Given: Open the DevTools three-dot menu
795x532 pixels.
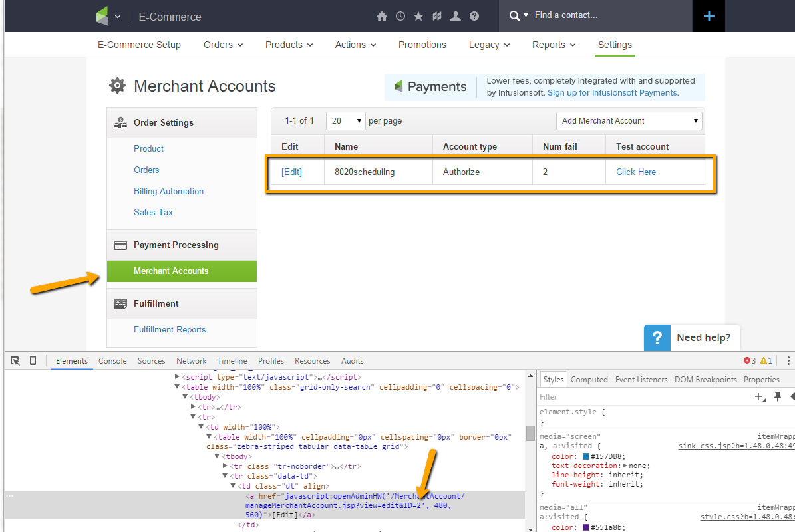Looking at the screenshot, I should [788, 360].
